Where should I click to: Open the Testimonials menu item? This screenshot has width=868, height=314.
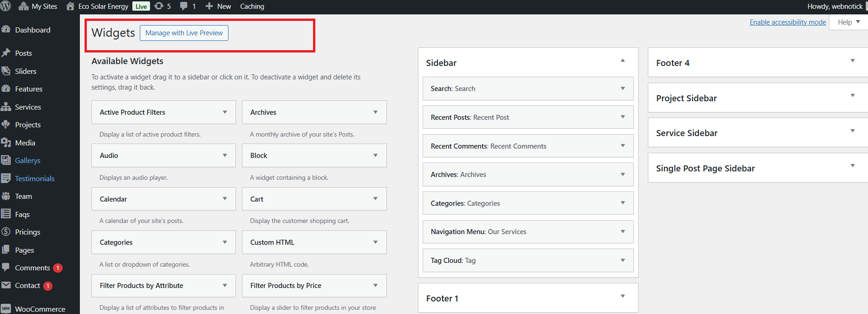point(34,178)
